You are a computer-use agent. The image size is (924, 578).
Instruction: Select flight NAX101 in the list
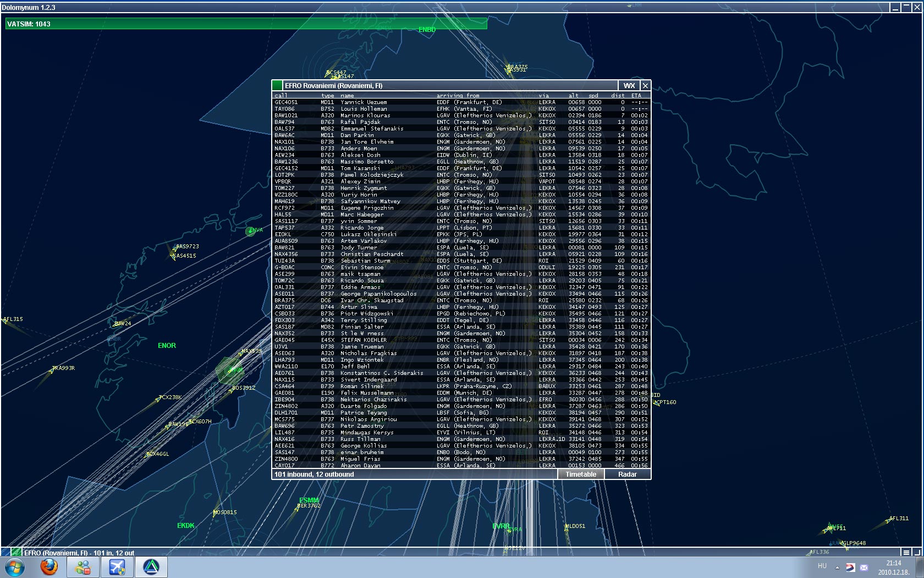tap(461, 142)
